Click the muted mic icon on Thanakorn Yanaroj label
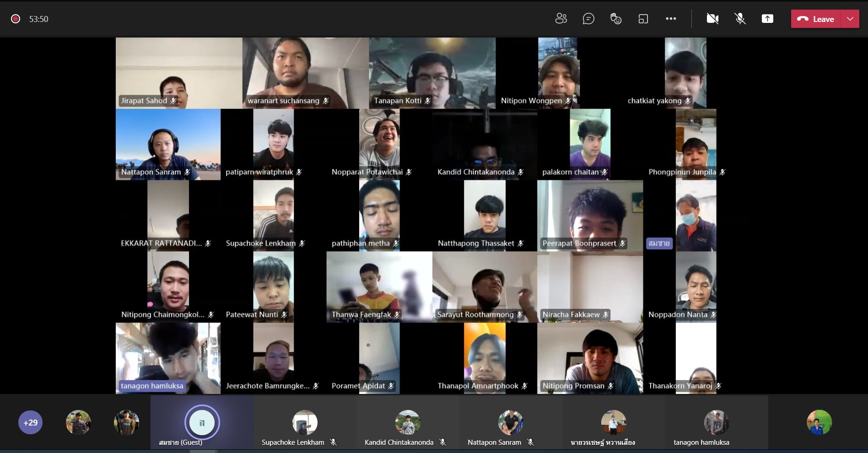The height and width of the screenshot is (453, 868). point(719,386)
